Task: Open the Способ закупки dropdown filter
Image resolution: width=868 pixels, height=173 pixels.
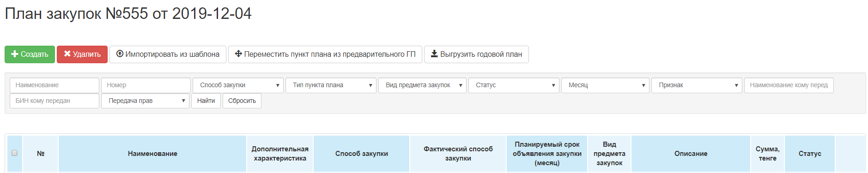Action: [238, 85]
